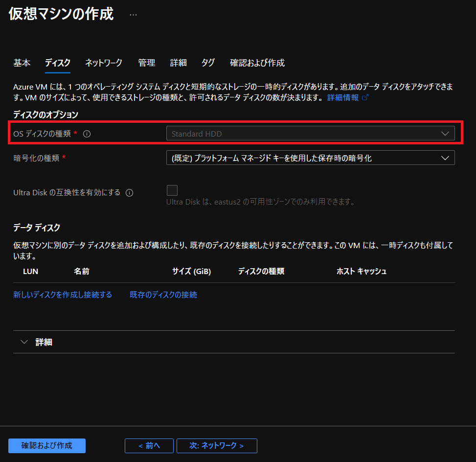476x462 pixels.
Task: Open the ellipsis menu beside 仮想マシンの作成
Action: pos(133,15)
